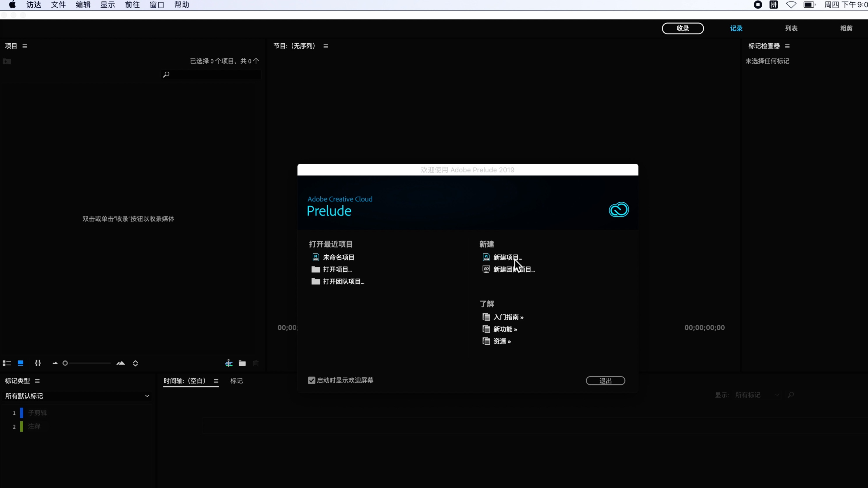The width and height of the screenshot is (868, 488).
Task: Open recent 未命名项目
Action: (x=339, y=257)
